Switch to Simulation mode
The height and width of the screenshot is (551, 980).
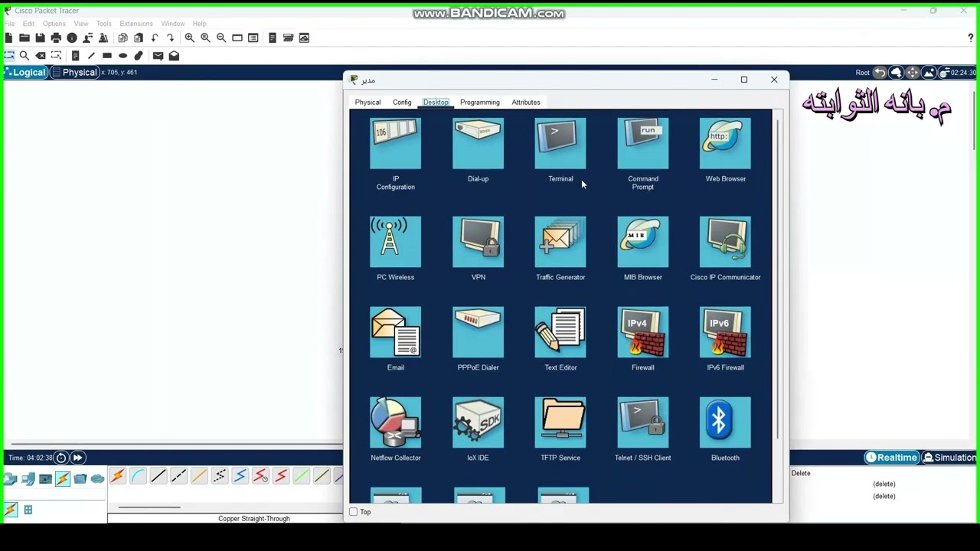coord(949,458)
